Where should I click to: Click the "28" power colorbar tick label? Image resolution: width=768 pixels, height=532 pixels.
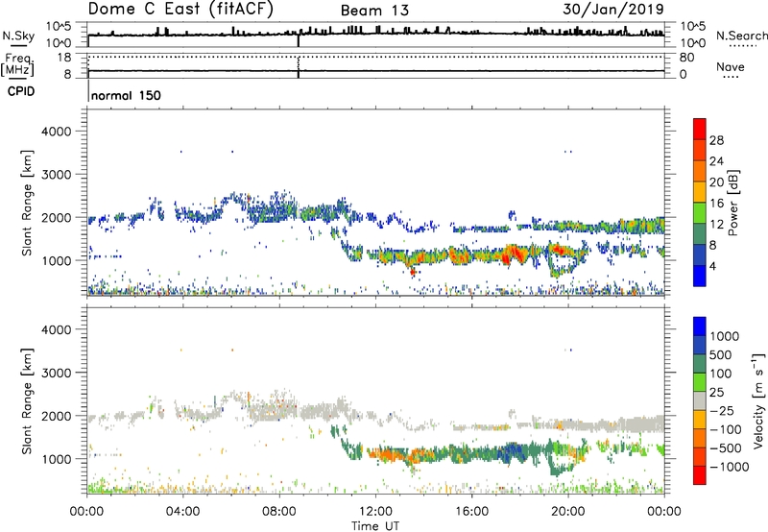(x=716, y=140)
